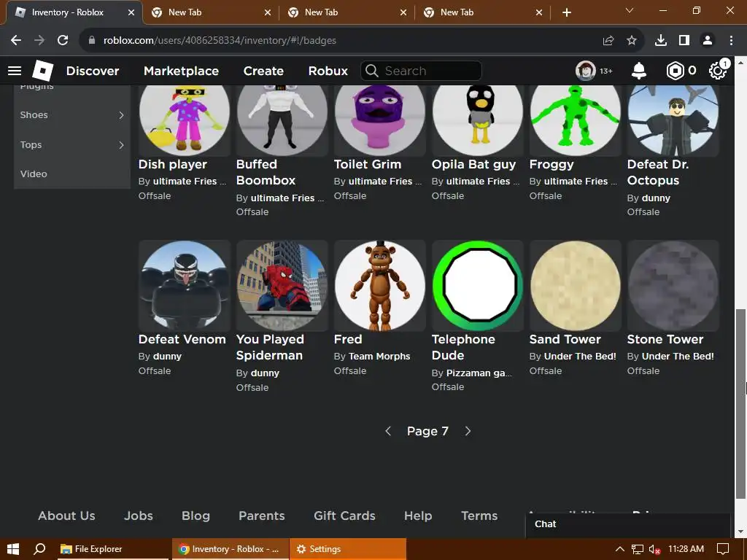
Task: Open the About Us footer link
Action: [x=66, y=516]
